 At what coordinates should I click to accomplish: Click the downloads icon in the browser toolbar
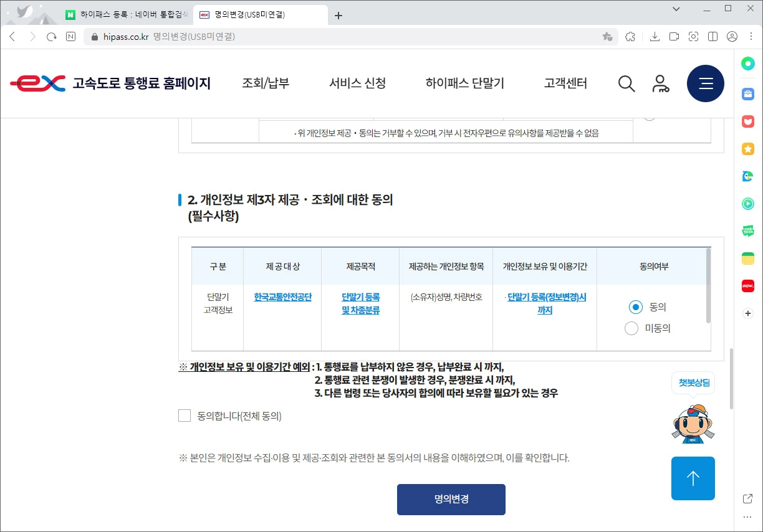pos(655,37)
